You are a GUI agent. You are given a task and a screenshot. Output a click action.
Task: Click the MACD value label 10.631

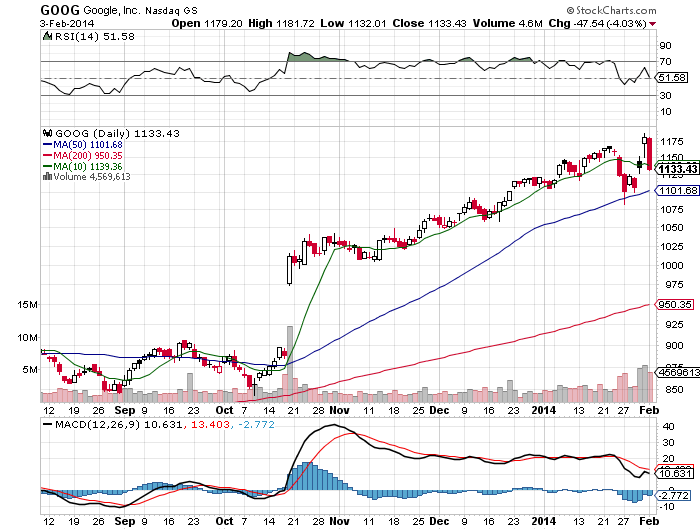point(675,473)
